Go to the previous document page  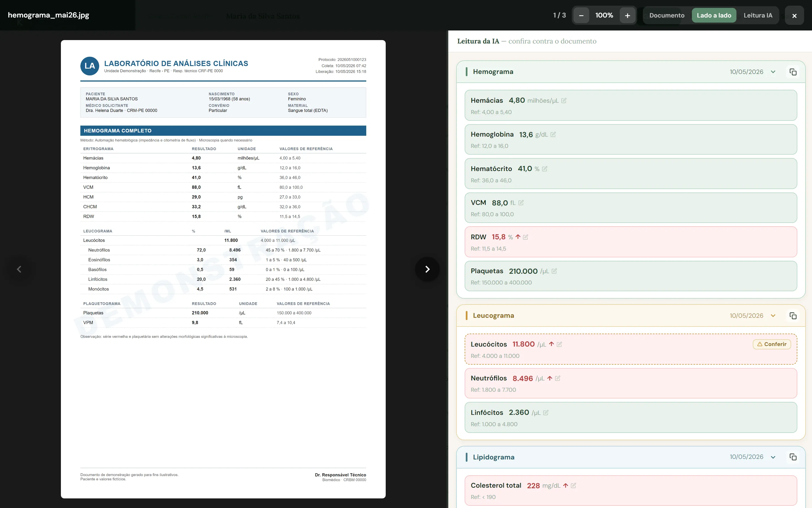tap(19, 269)
